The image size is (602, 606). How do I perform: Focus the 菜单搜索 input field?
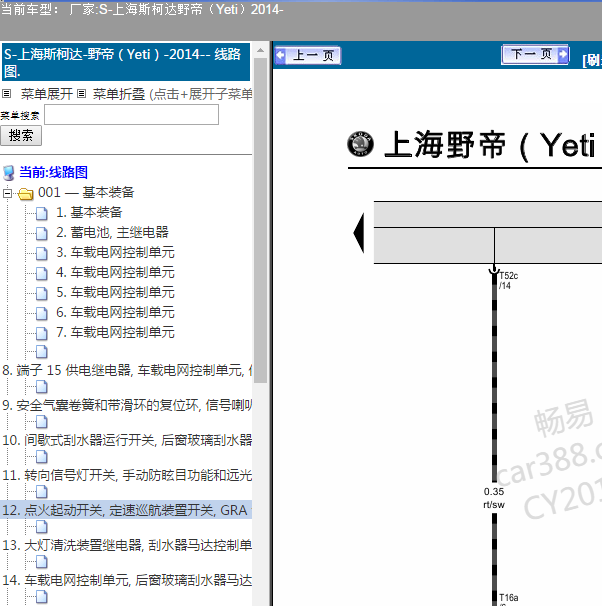[131, 115]
